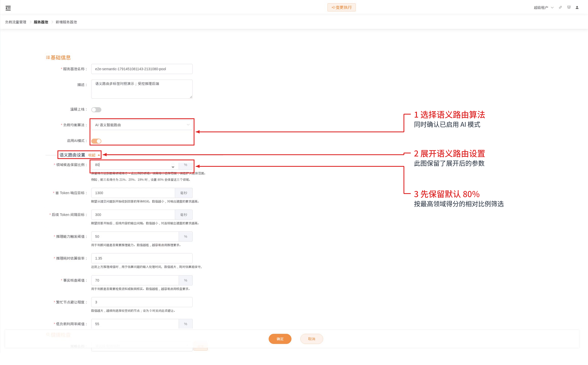Image resolution: width=588 pixels, height=365 pixels.
Task: Decrease 领域候选保留比例 with stepper arrow
Action: pyautogui.click(x=173, y=167)
